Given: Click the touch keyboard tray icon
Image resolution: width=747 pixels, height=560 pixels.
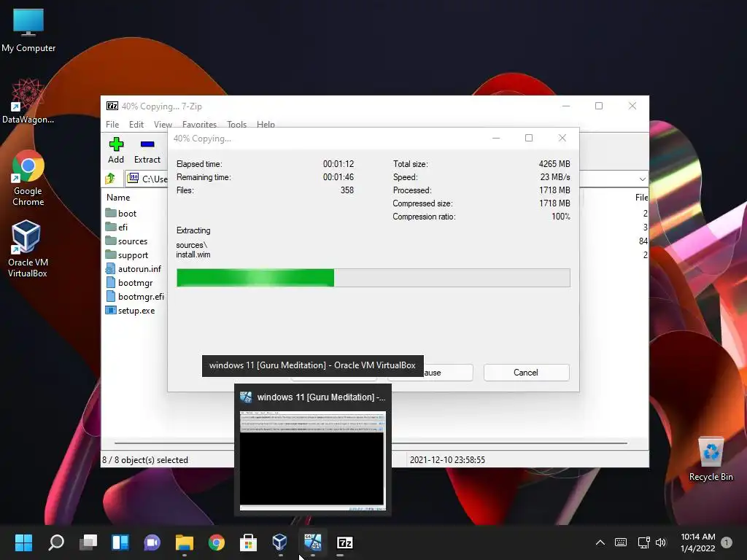Looking at the screenshot, I should (x=621, y=542).
